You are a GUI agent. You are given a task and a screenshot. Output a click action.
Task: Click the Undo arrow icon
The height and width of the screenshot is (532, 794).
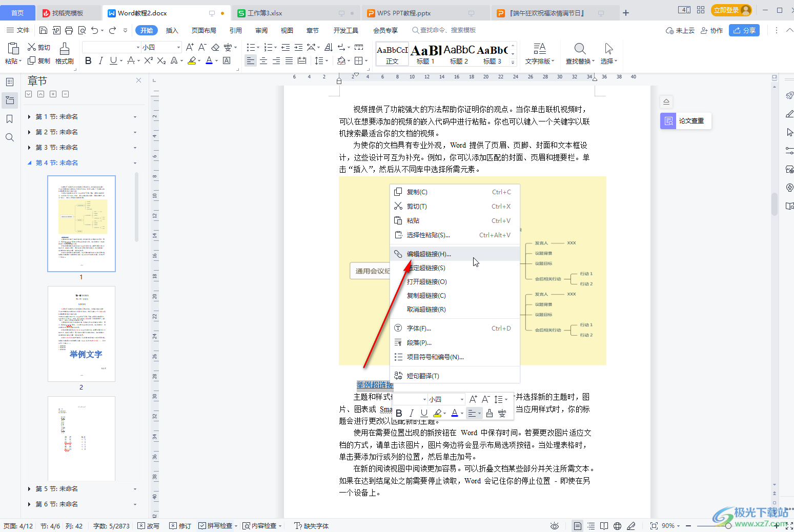point(95,30)
